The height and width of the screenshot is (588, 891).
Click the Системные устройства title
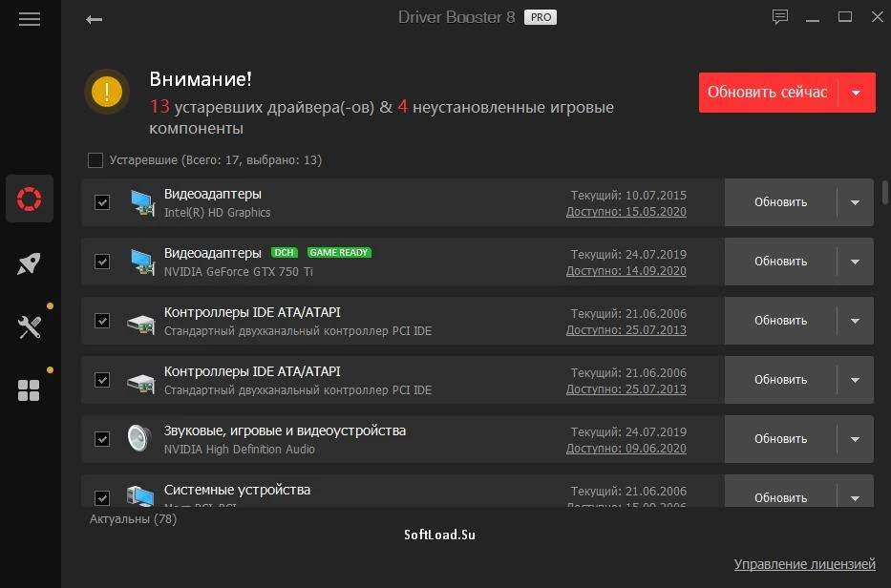pyautogui.click(x=237, y=490)
